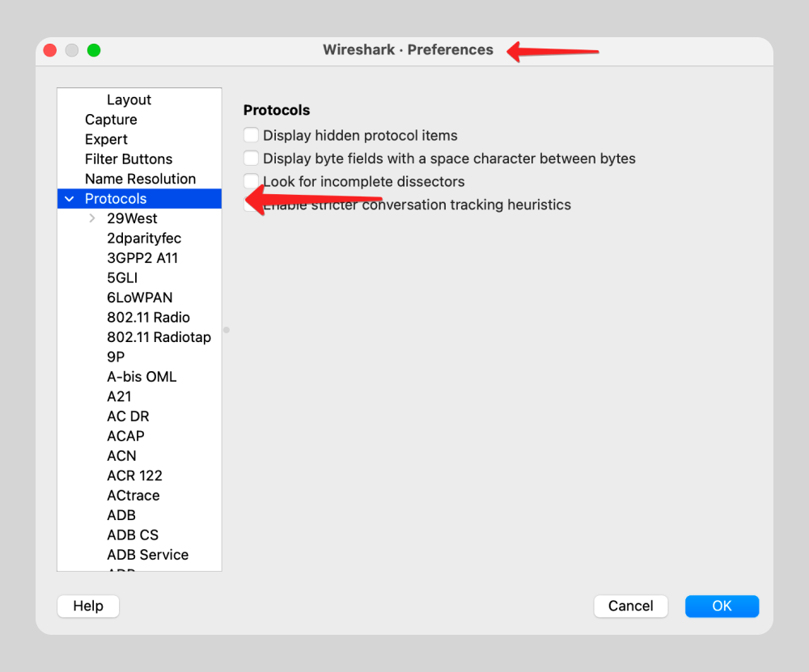Image resolution: width=809 pixels, height=672 pixels.
Task: Select 802.11 Radio protocol
Action: pos(149,317)
